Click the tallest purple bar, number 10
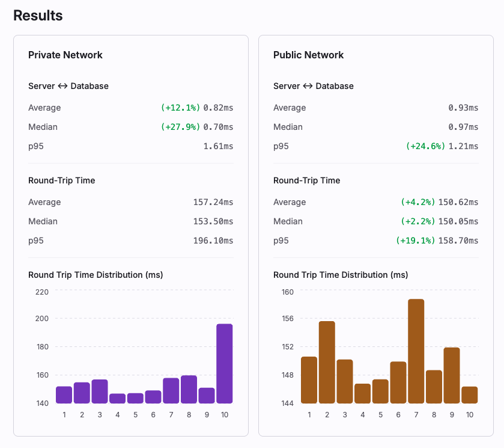 pyautogui.click(x=224, y=363)
